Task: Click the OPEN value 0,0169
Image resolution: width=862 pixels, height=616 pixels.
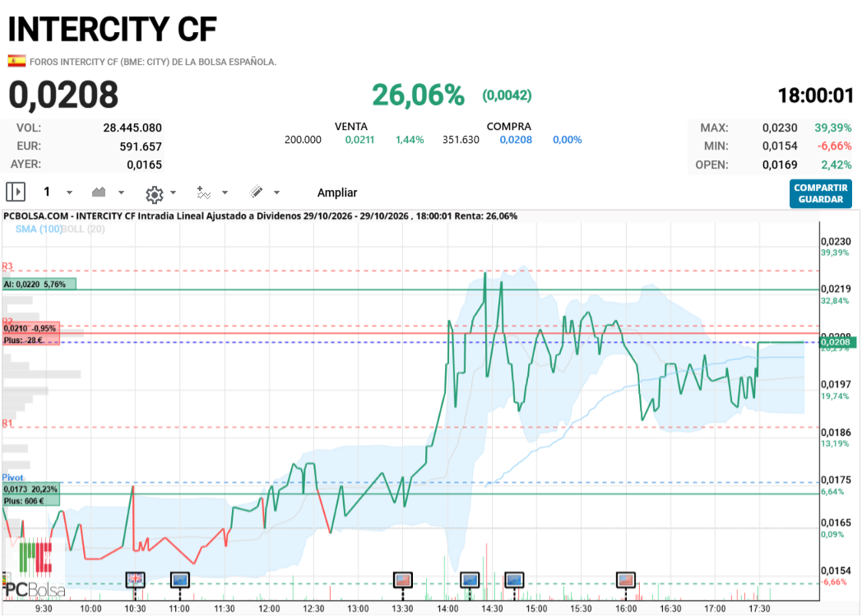Action: 780,164
